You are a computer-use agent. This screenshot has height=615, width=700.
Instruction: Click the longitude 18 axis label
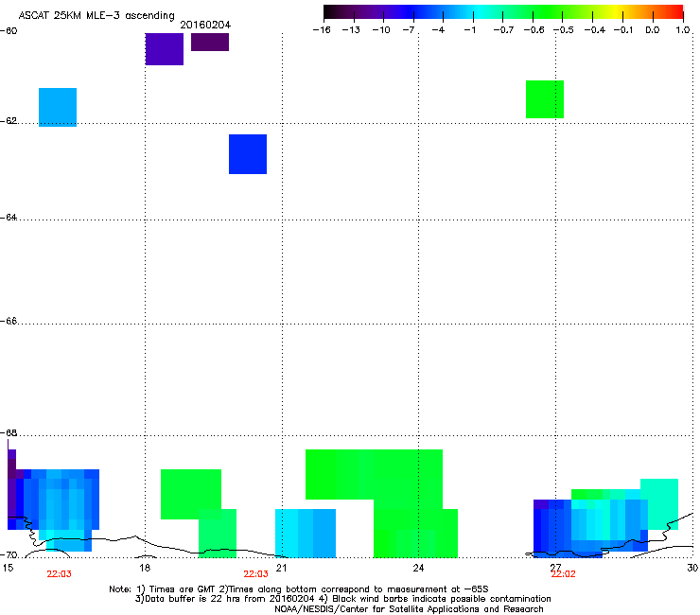(145, 568)
